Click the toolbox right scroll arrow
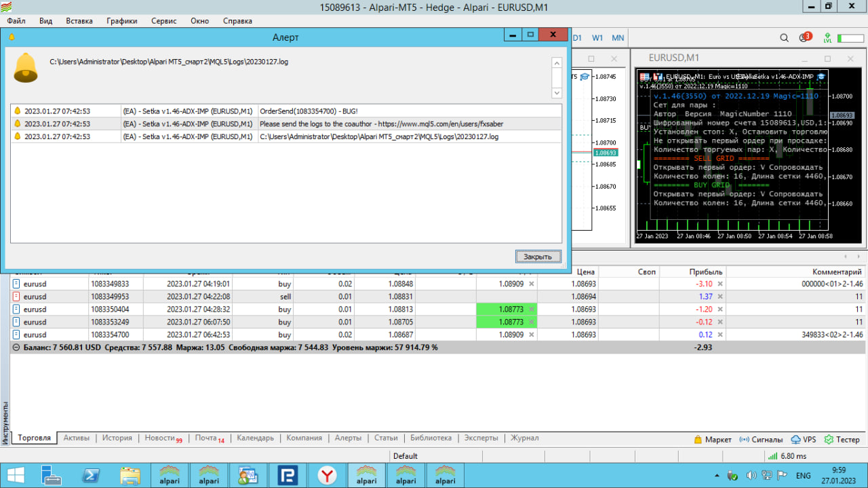The image size is (868, 488). click(x=858, y=257)
